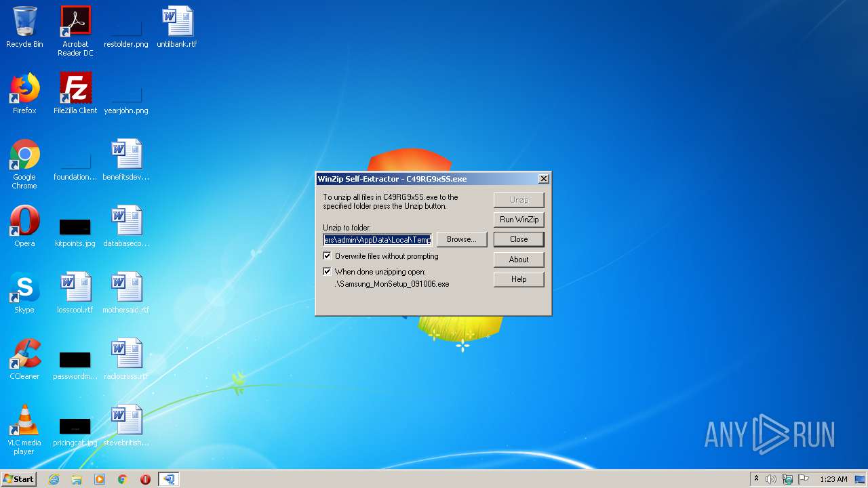This screenshot has width=868, height=488.
Task: Open Opera browser desktop shortcut
Action: coord(24,226)
